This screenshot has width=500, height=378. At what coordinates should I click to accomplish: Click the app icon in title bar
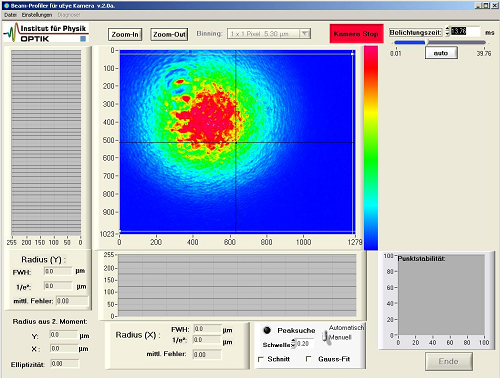click(x=6, y=6)
